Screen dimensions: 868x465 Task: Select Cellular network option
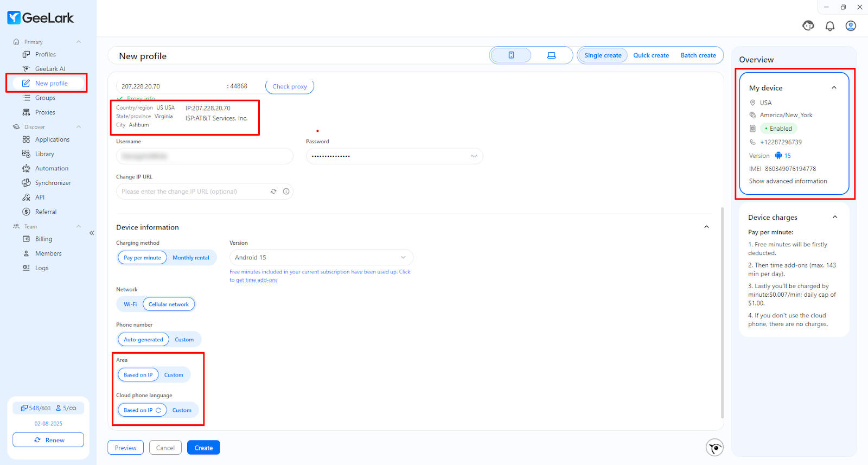click(169, 304)
